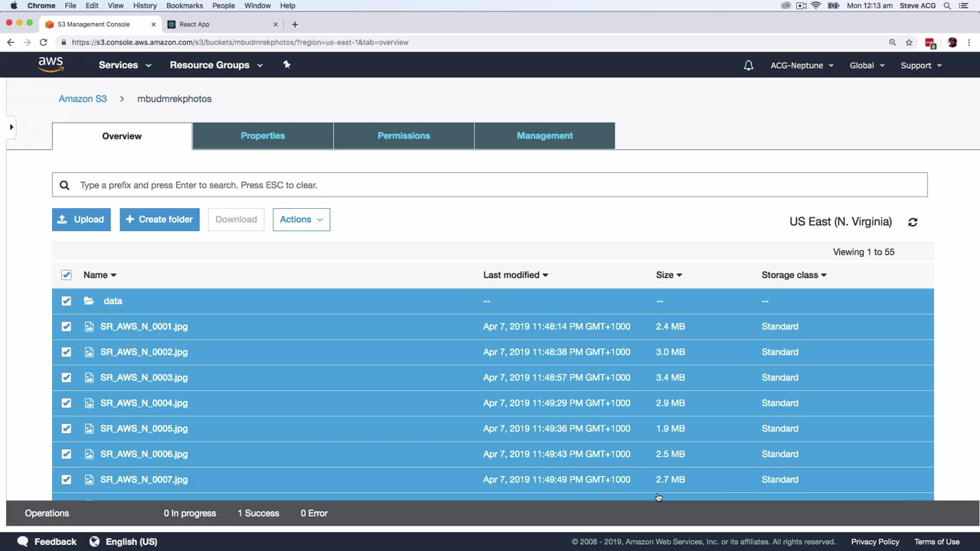Uncheck the SR_AWS_N_0004.jpg checkbox
This screenshot has height=551, width=980.
tap(67, 403)
